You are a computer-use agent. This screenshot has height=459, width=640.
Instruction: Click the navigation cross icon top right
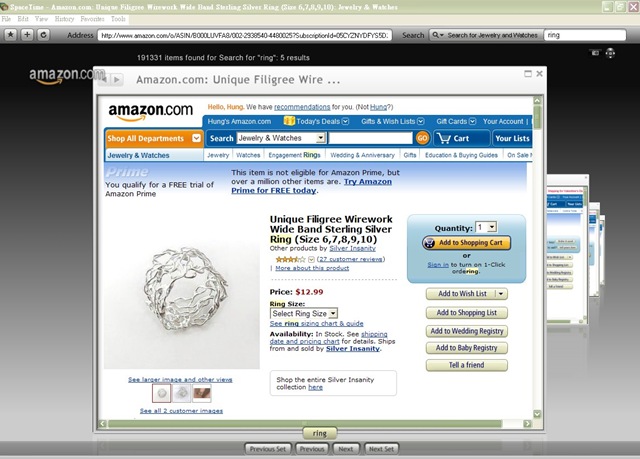point(610,53)
